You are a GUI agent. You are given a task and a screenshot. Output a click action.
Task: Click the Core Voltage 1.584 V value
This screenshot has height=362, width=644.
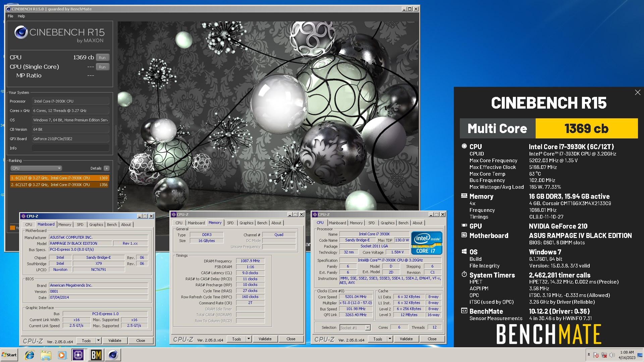point(397,252)
